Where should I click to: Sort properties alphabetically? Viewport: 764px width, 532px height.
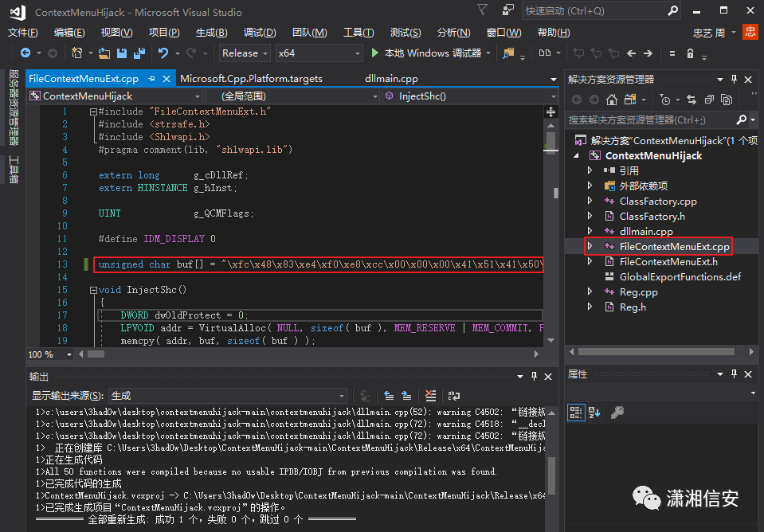(594, 413)
